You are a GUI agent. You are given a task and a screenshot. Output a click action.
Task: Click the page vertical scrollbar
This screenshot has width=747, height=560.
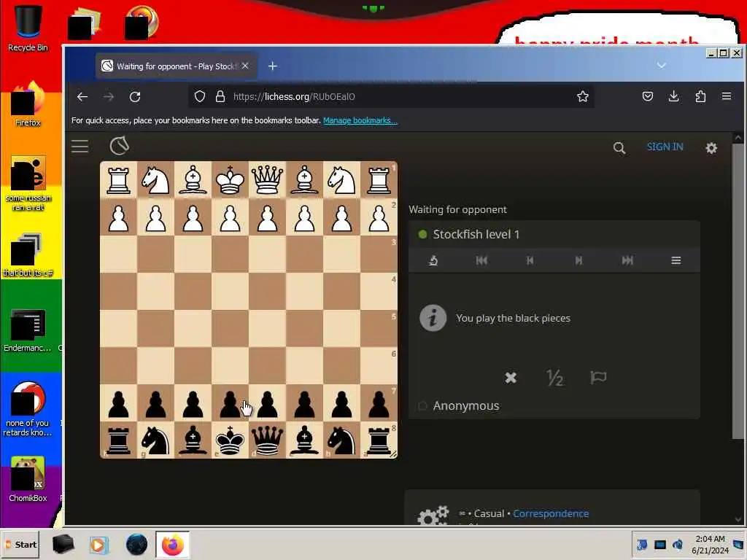(738, 291)
